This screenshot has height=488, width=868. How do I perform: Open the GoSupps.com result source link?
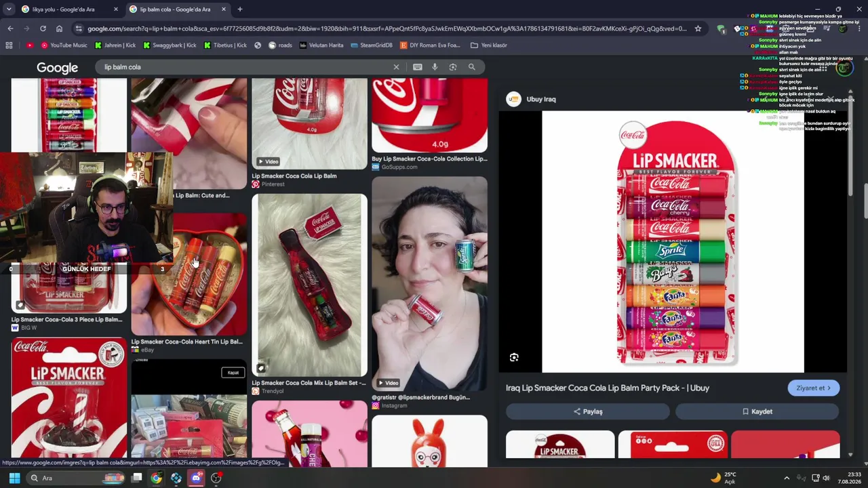tap(395, 167)
